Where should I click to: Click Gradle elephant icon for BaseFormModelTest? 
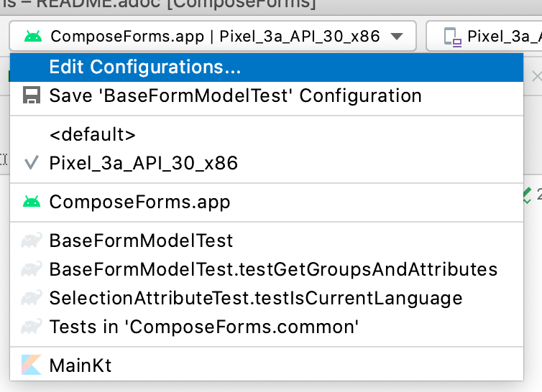[x=32, y=241]
